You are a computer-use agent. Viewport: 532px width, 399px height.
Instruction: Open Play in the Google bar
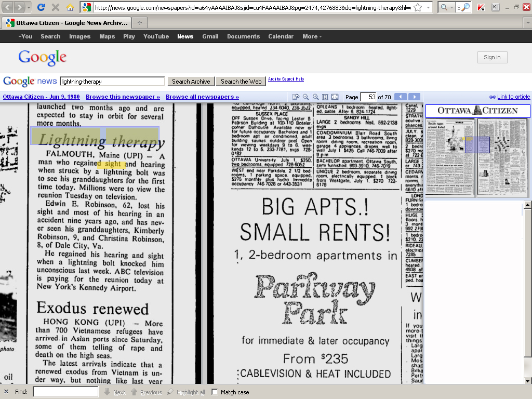click(x=129, y=36)
